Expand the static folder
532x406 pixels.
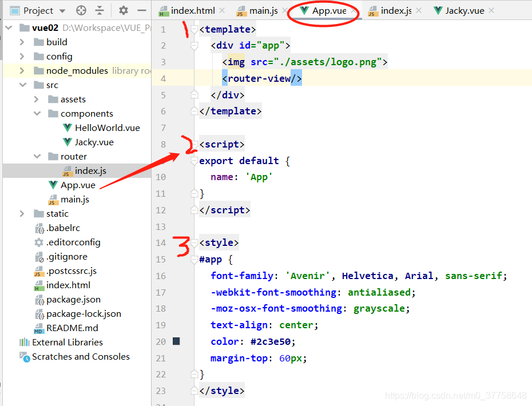pos(22,214)
